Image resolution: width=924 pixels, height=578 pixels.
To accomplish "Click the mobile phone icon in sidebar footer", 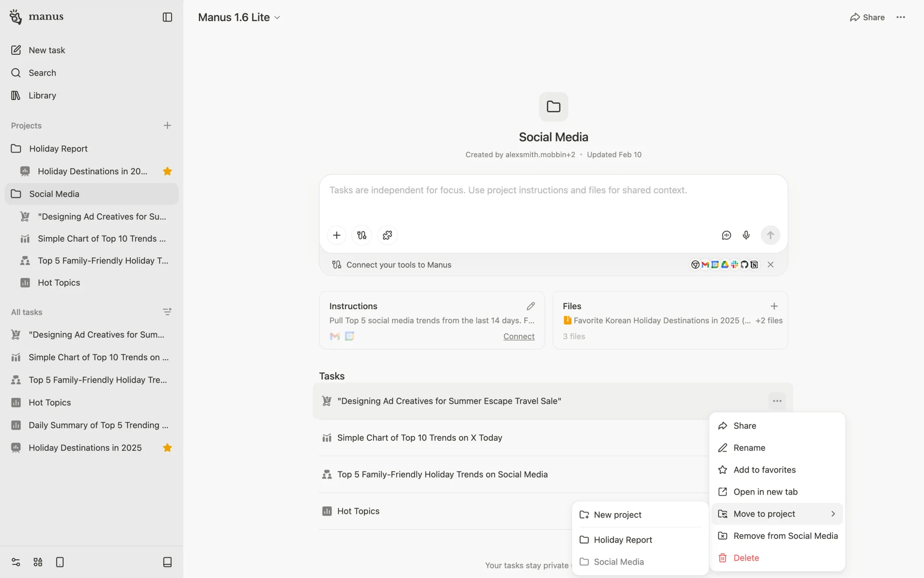I will pos(60,562).
